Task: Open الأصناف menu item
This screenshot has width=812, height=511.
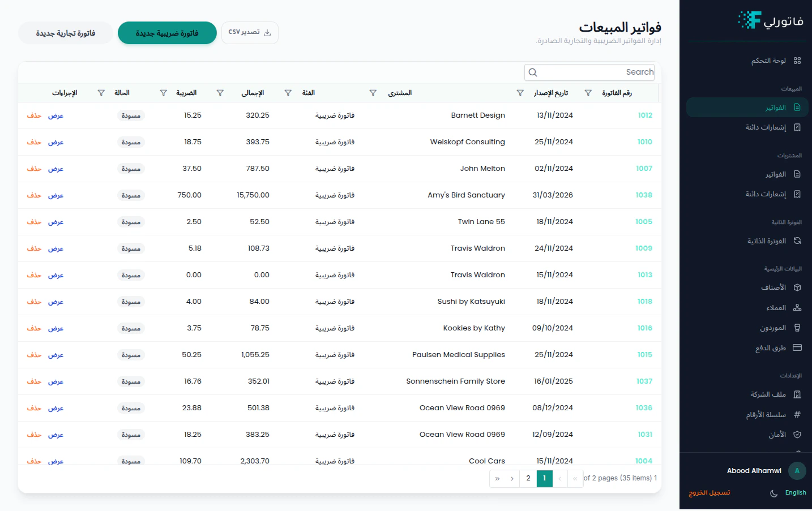Action: 747,287
